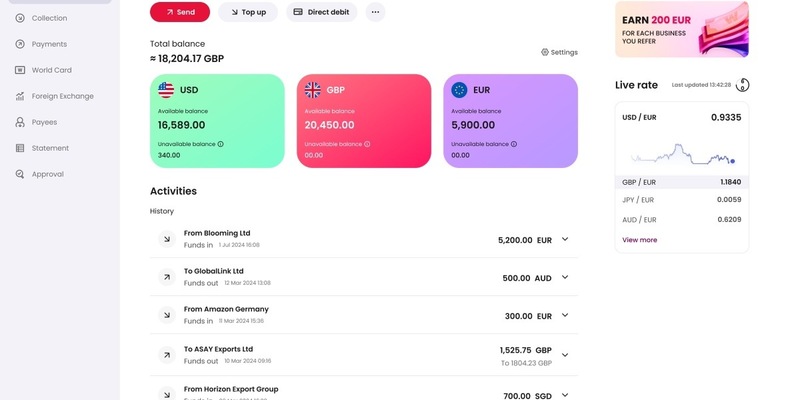Go to Foreign Exchange in sidebar
This screenshot has width=800, height=400.
click(x=62, y=96)
